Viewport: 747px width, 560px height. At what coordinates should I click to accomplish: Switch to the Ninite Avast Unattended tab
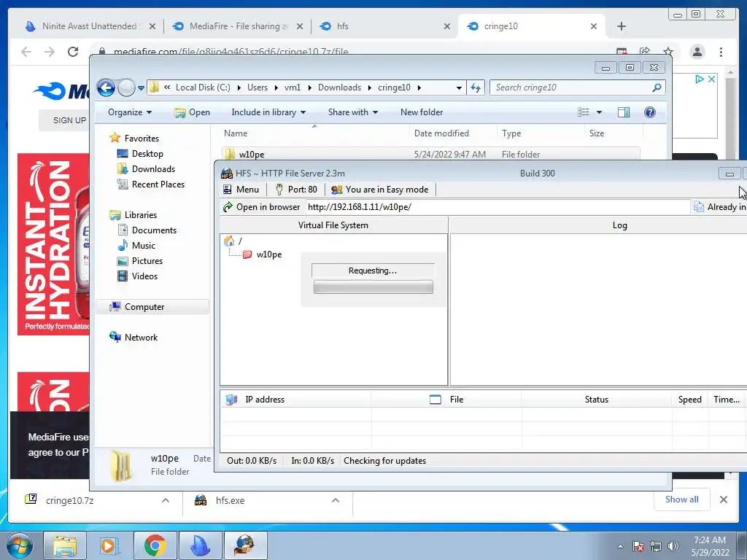click(90, 26)
